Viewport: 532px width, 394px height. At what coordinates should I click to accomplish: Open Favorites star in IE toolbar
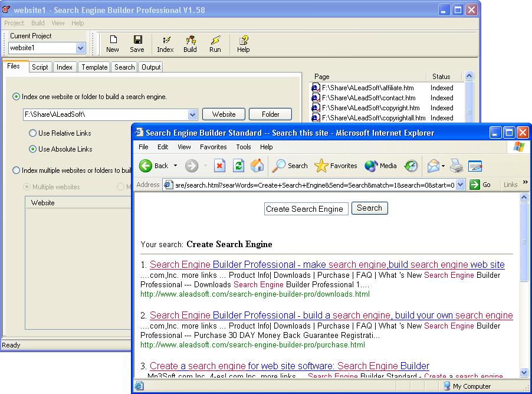pos(336,166)
